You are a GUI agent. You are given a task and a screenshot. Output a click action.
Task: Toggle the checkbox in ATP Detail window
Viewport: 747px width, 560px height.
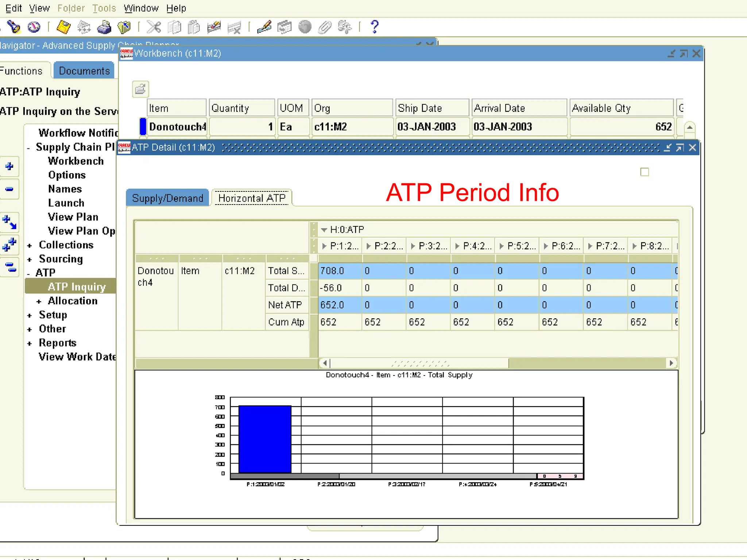tap(645, 172)
